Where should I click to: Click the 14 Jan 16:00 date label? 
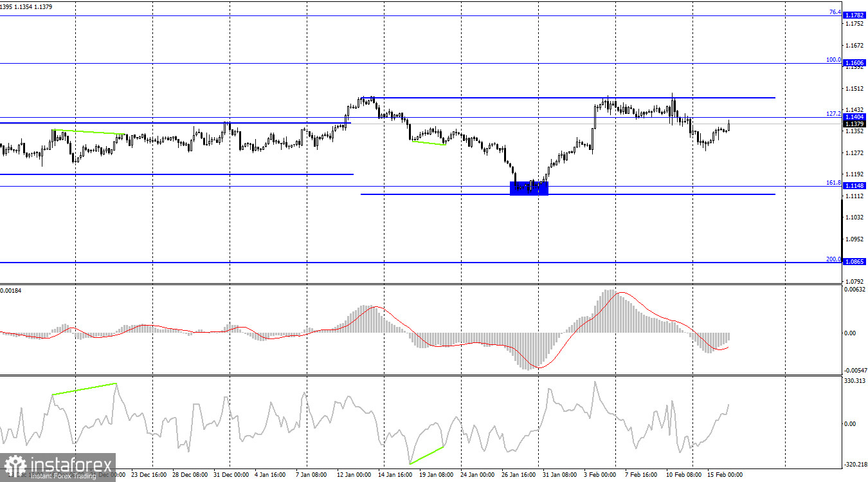[x=396, y=476]
